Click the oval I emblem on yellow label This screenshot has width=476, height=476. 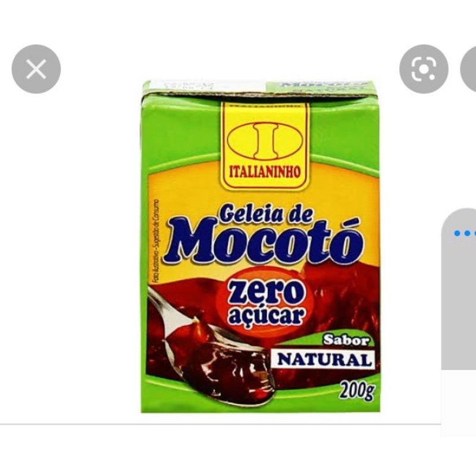tap(265, 141)
